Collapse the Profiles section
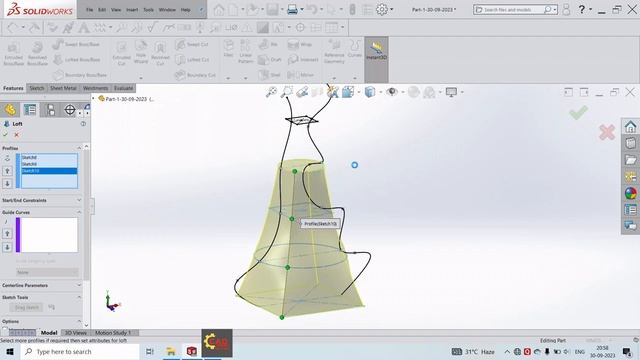The image size is (640, 360). pos(79,148)
